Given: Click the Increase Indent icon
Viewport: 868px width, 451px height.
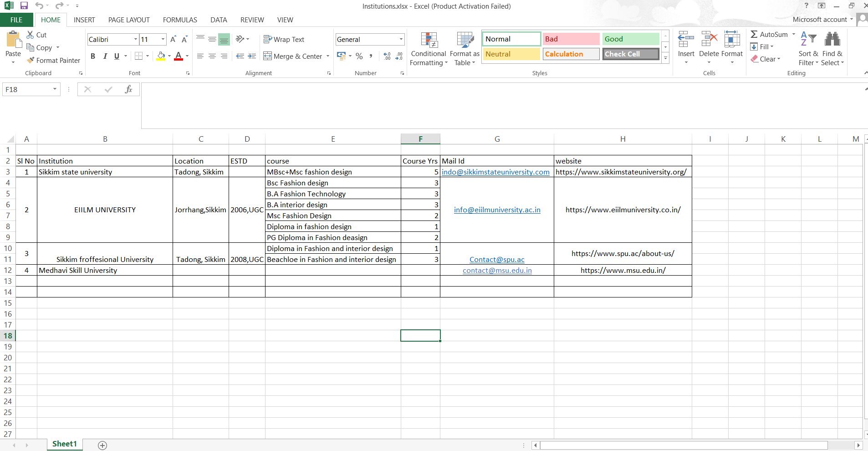Looking at the screenshot, I should 252,56.
